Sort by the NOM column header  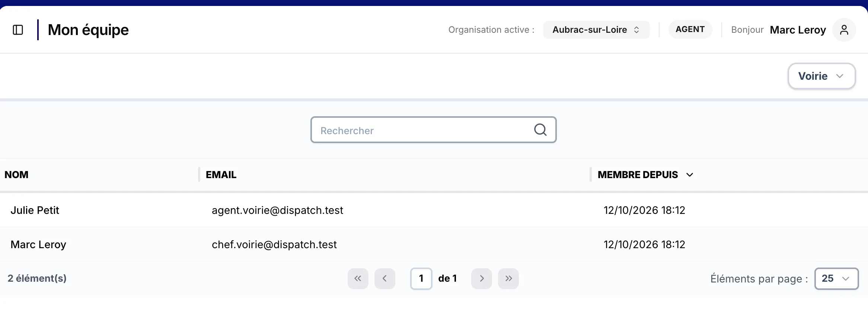(16, 175)
